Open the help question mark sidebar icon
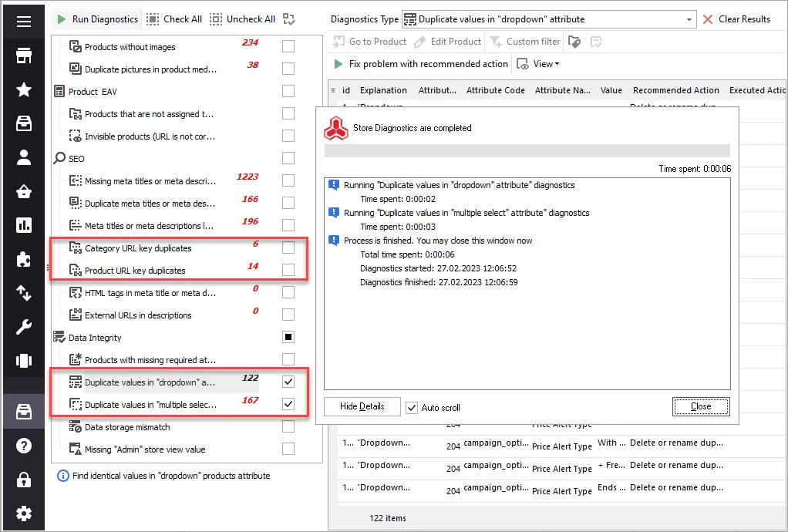Screen dimensions: 788x532 24,446
